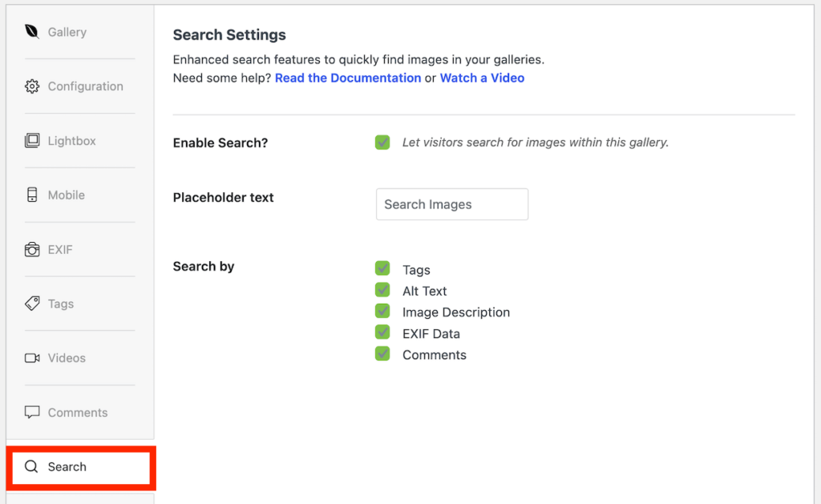Click the EXIF Data option label
Viewport: 821px width, 504px height.
coord(431,334)
